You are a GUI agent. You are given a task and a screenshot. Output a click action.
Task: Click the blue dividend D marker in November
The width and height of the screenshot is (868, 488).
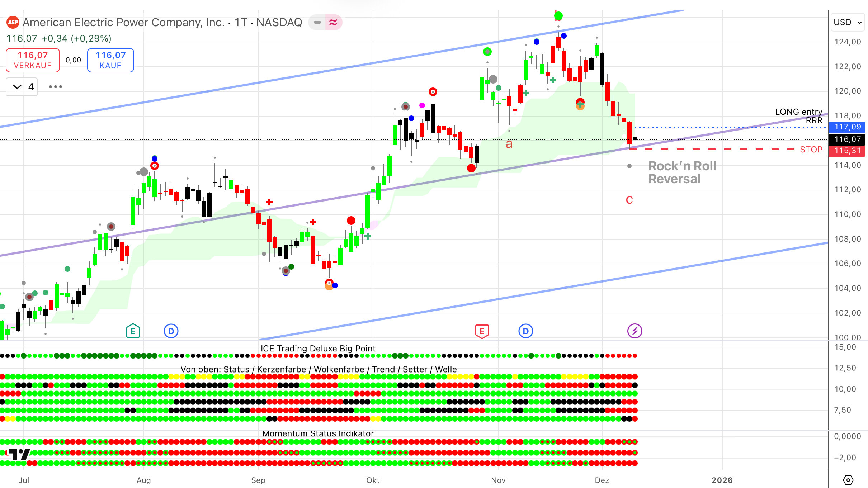[x=525, y=331]
